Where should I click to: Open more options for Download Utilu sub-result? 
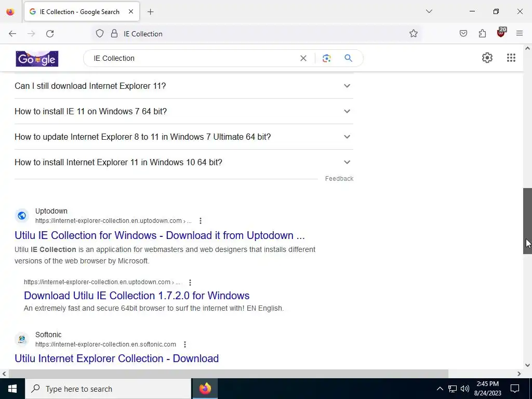tap(190, 282)
